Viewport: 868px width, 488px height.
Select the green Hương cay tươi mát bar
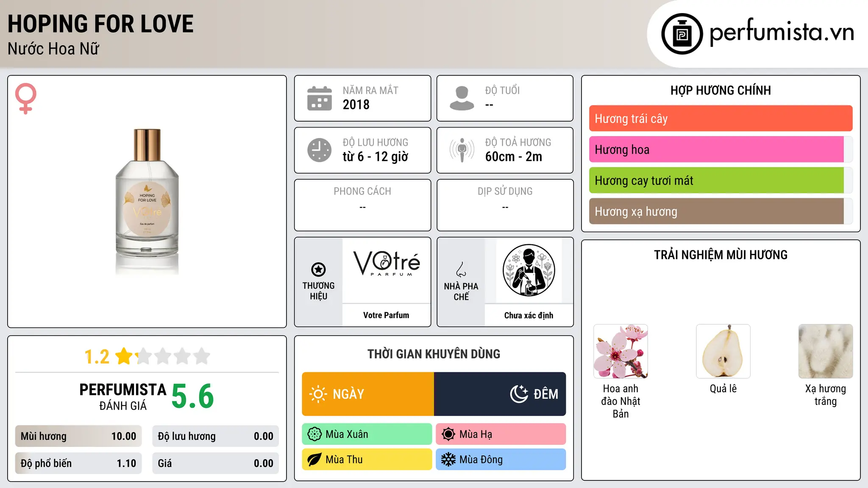point(721,180)
